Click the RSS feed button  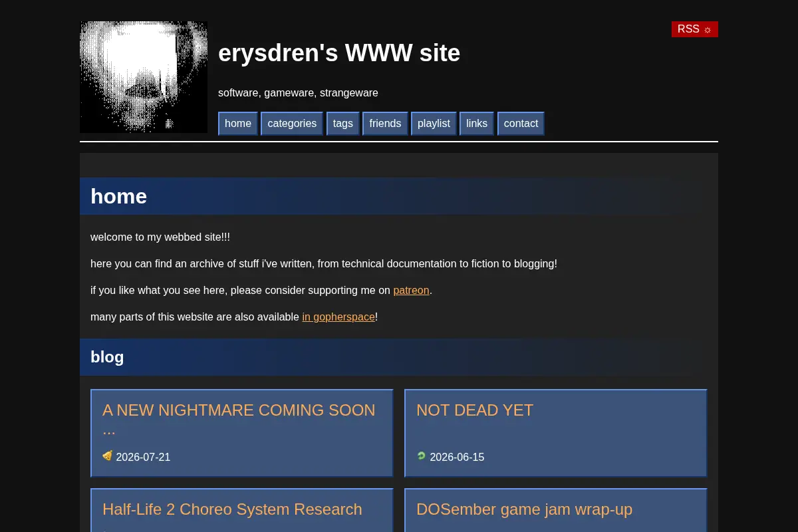[x=694, y=29]
